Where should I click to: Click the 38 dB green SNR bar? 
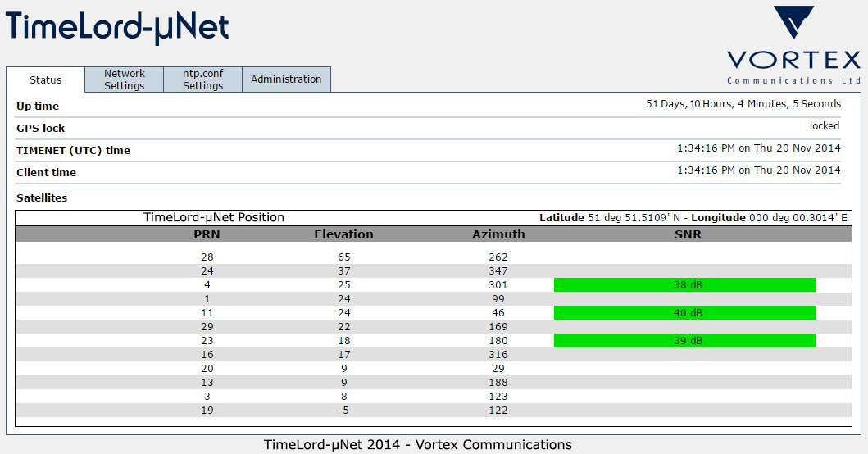[x=684, y=285]
